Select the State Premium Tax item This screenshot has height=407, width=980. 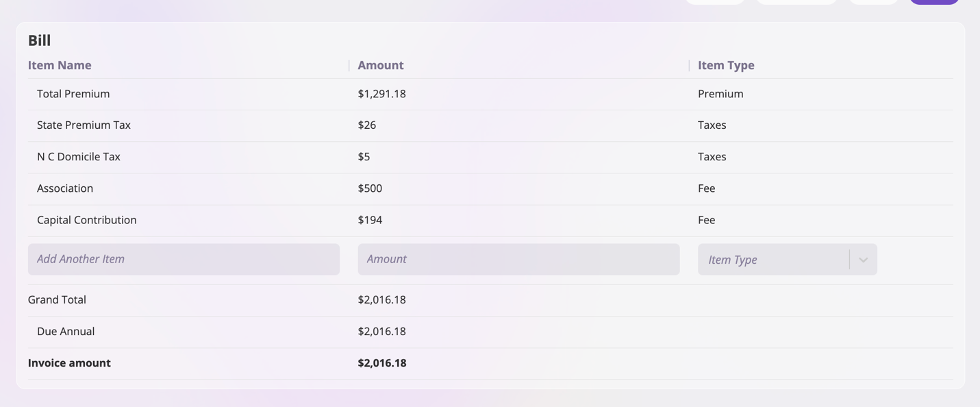[84, 125]
